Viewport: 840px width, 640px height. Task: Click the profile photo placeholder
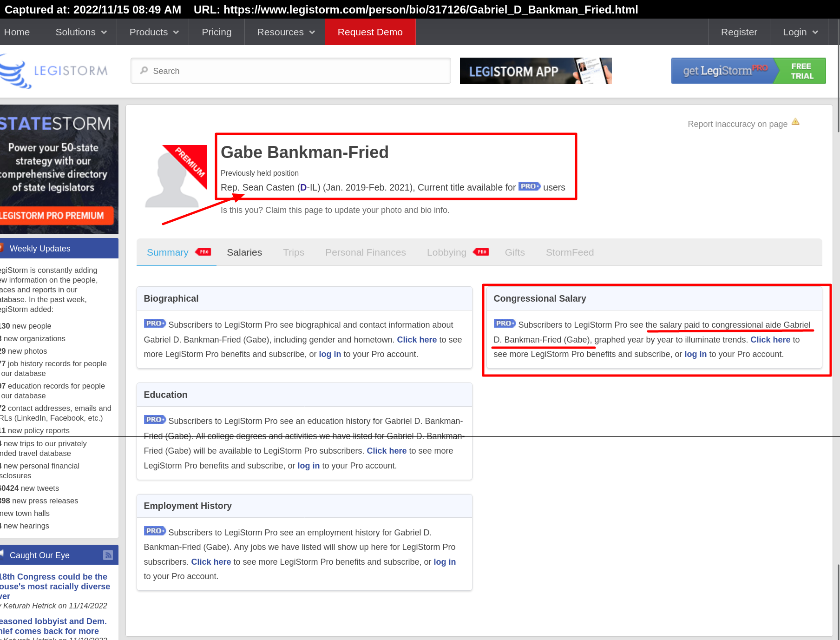click(x=176, y=176)
